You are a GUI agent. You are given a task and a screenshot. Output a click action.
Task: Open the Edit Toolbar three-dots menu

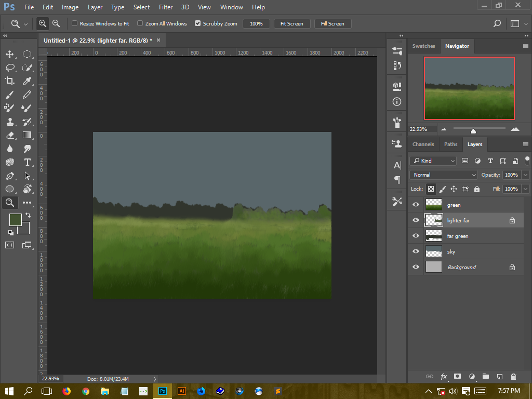[x=27, y=203]
